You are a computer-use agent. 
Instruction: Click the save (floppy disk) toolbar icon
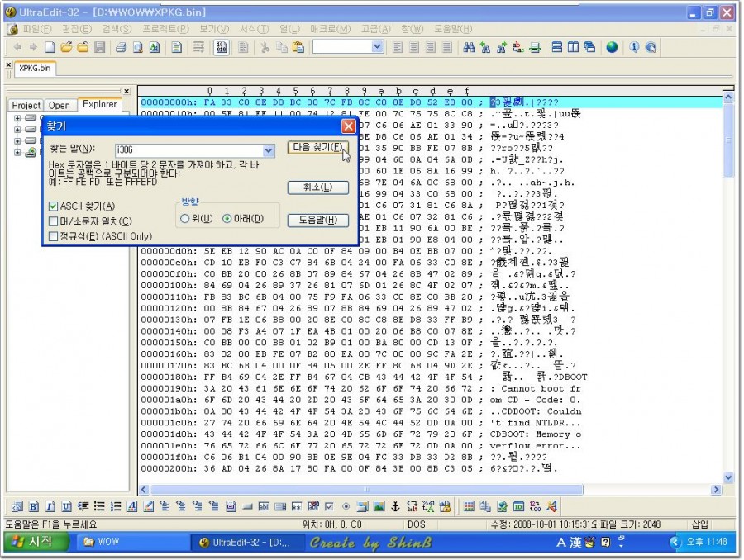(x=100, y=47)
